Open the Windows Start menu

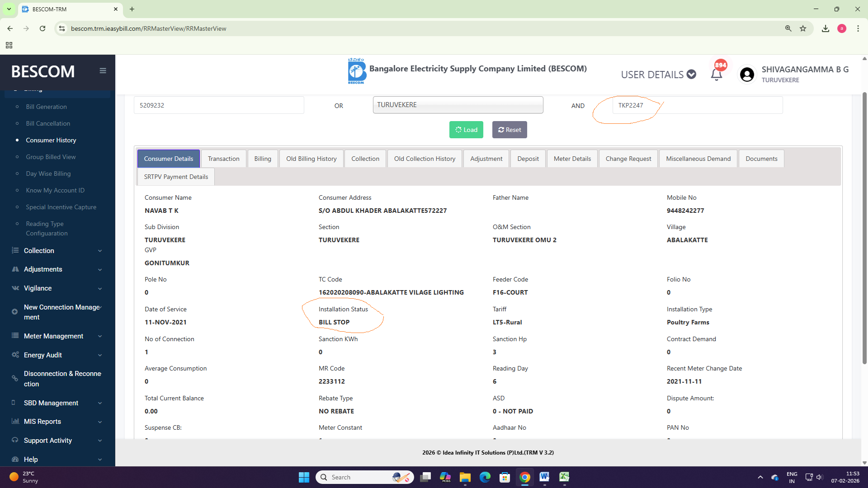click(x=304, y=477)
